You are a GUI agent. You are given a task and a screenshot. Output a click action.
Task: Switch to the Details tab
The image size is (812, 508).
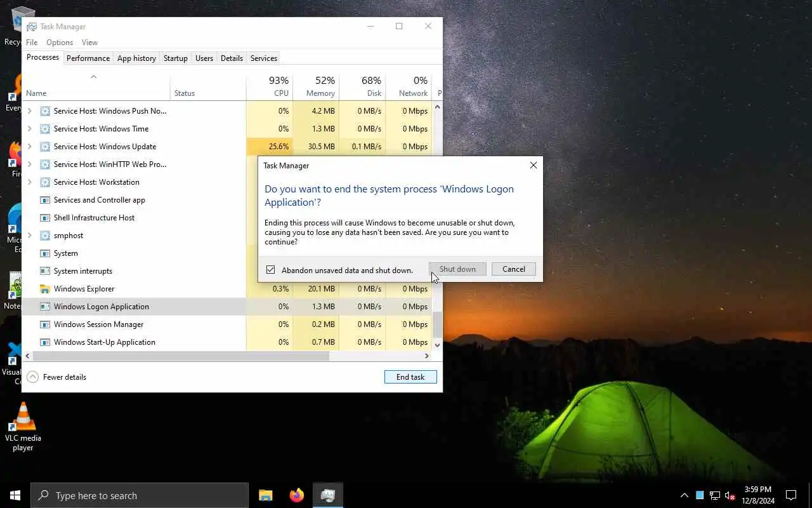coord(232,58)
